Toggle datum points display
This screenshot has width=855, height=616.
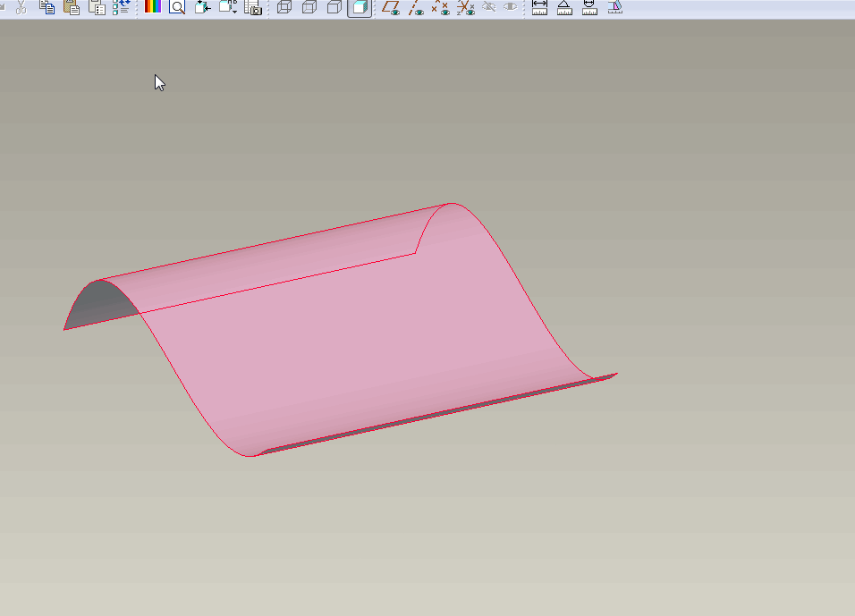pyautogui.click(x=441, y=7)
